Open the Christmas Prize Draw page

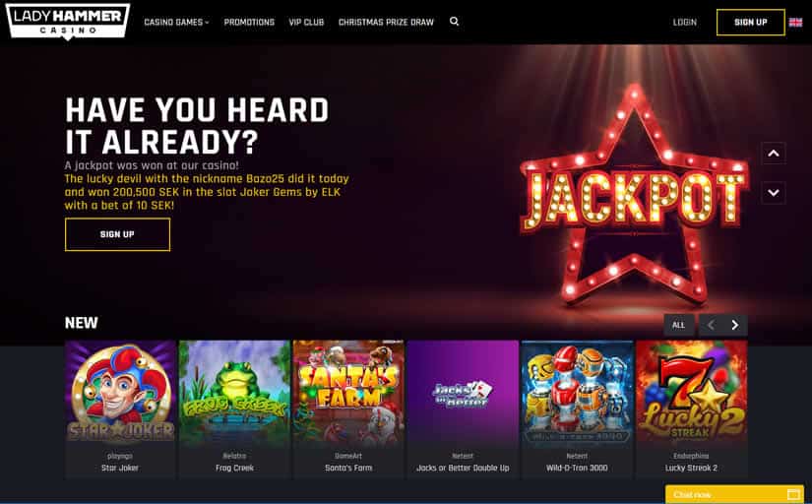click(386, 23)
